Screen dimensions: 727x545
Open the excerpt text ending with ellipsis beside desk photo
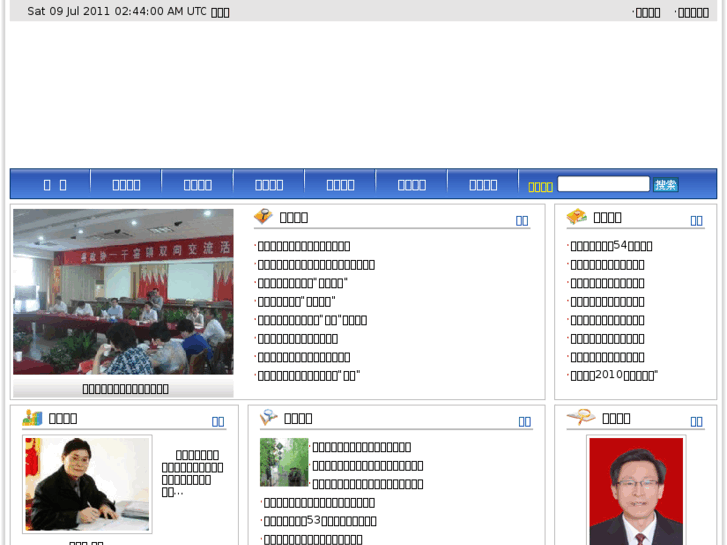point(192,473)
